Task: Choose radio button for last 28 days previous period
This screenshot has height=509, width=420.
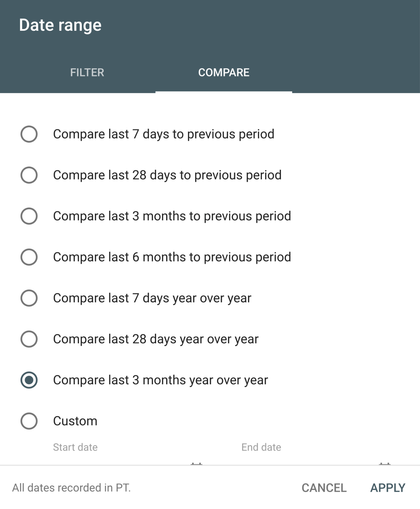Action: point(29,175)
